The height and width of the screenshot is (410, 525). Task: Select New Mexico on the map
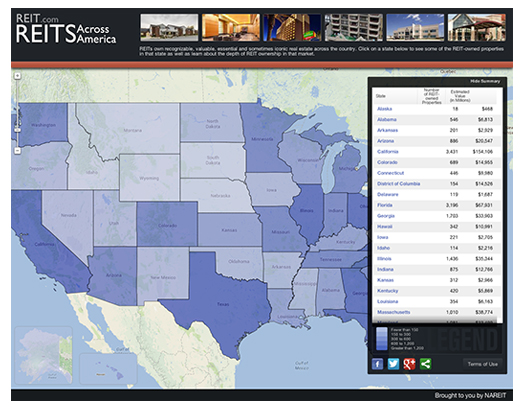pyautogui.click(x=163, y=276)
